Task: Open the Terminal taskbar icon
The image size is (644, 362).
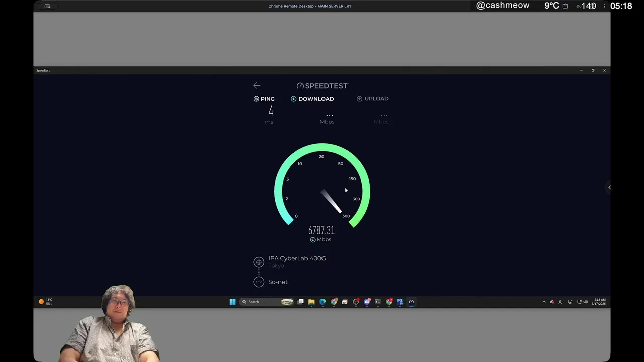Action: pyautogui.click(x=378, y=302)
